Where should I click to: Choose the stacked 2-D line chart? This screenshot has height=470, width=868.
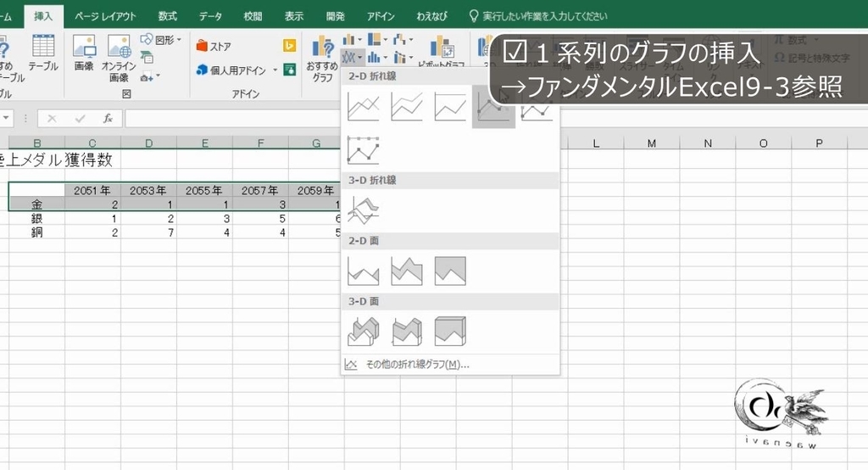[406, 106]
